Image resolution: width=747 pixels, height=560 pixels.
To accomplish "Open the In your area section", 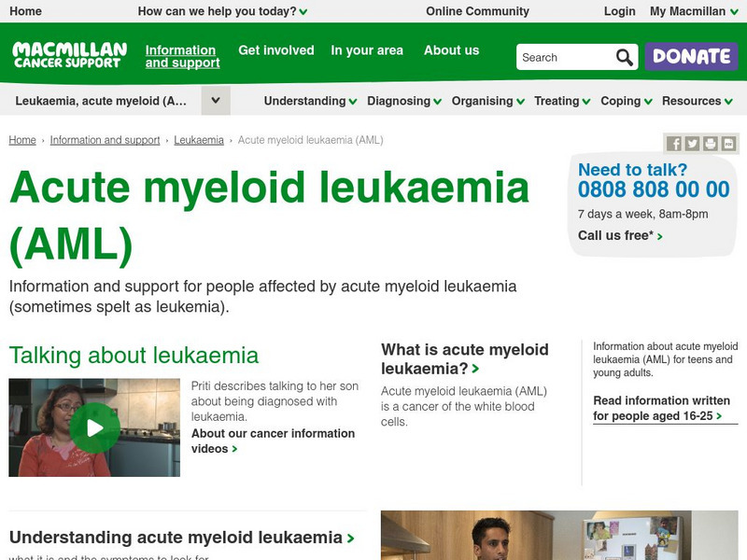I will [x=367, y=50].
